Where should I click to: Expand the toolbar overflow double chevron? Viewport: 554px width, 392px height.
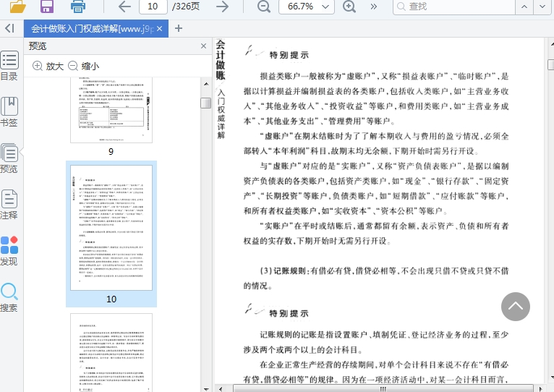click(374, 7)
